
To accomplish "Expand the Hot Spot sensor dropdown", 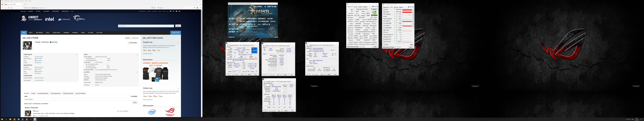I will point(395,17).
